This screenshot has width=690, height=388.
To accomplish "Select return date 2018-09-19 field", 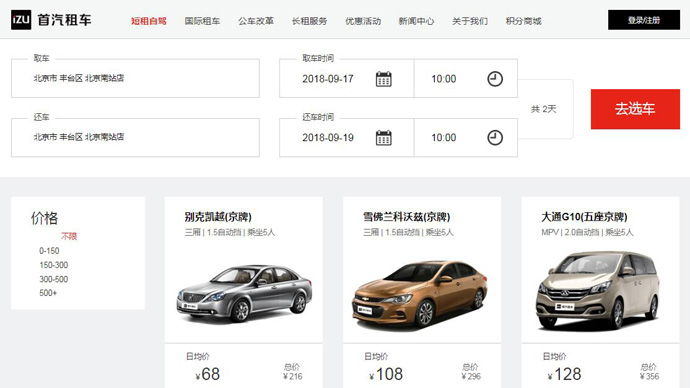I will tap(347, 138).
